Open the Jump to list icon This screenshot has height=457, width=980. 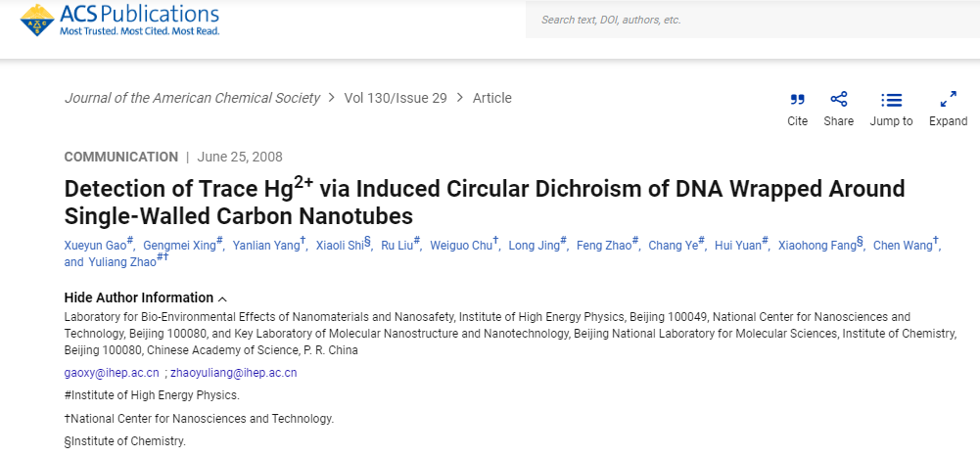coord(891,100)
